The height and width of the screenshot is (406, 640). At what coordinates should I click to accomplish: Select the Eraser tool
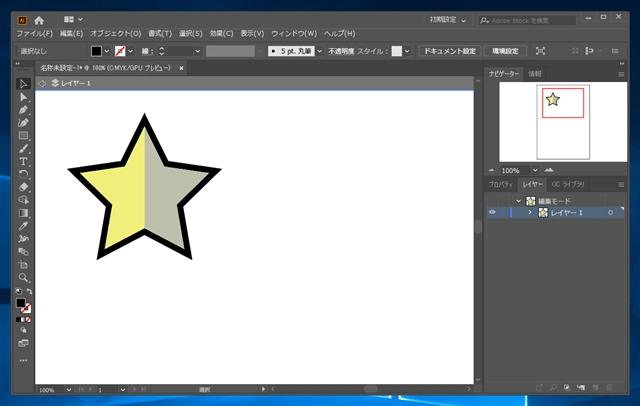click(x=23, y=187)
